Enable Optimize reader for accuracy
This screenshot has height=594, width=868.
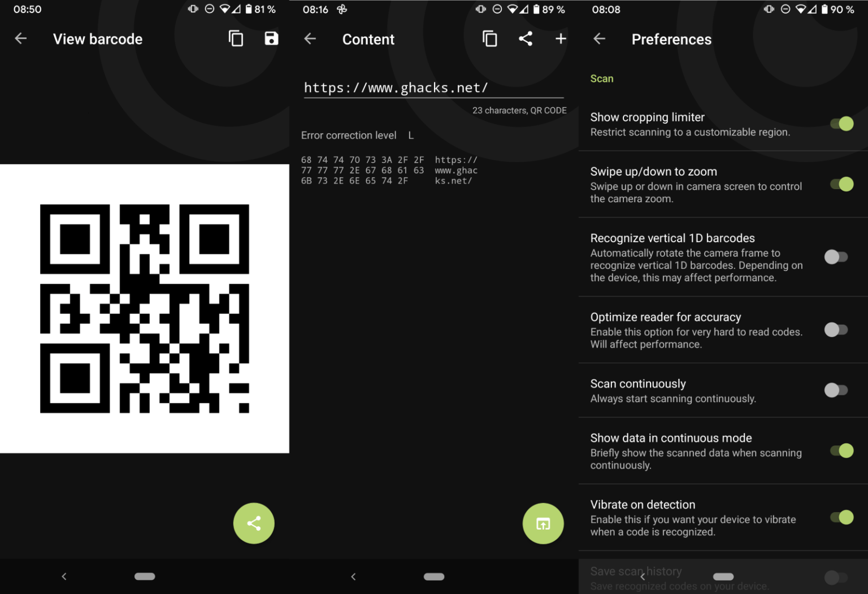click(836, 330)
